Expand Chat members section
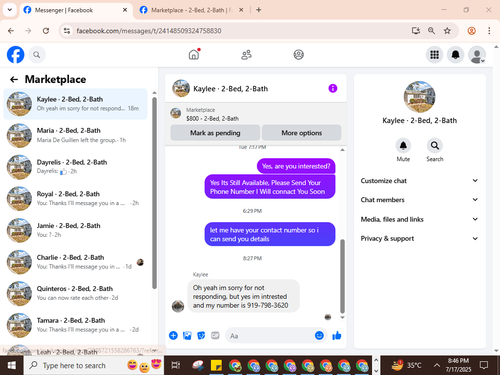 (419, 200)
